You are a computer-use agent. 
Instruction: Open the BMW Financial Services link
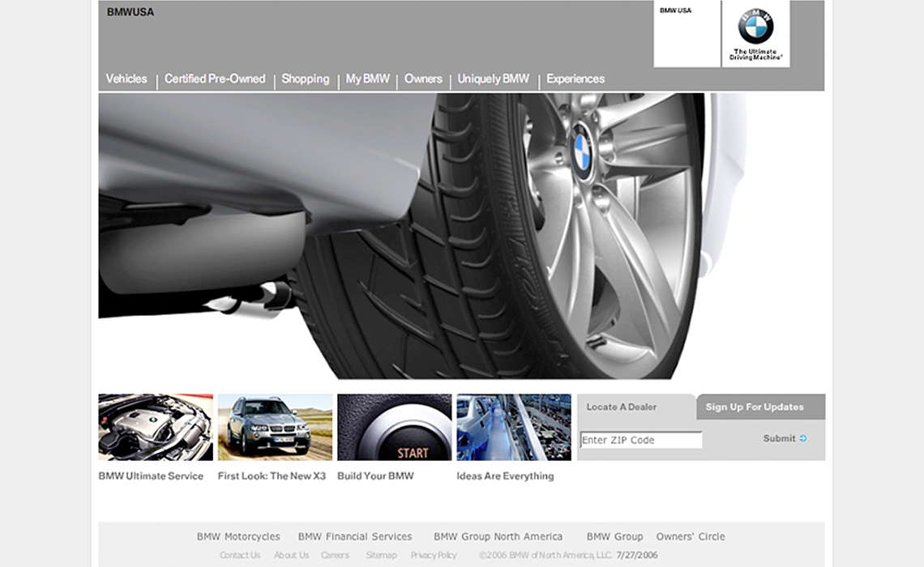tap(355, 536)
